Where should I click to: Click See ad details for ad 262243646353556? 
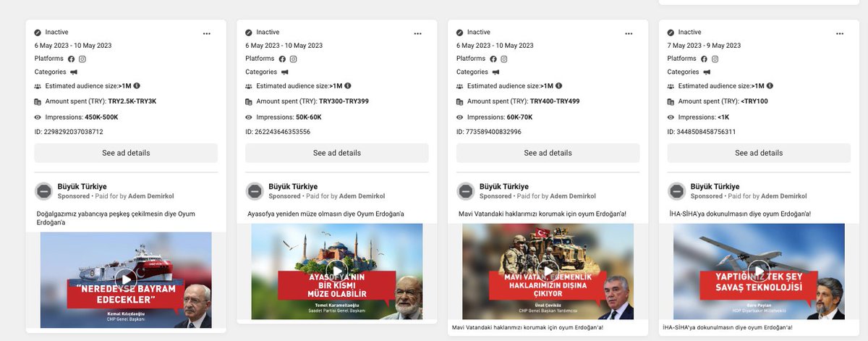(337, 153)
